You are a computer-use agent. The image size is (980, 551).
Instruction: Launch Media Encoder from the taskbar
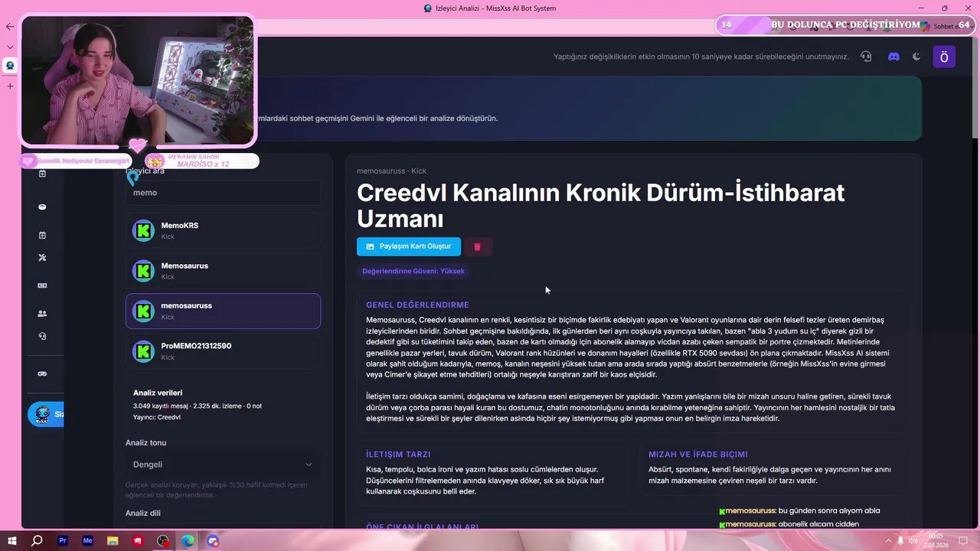87,541
